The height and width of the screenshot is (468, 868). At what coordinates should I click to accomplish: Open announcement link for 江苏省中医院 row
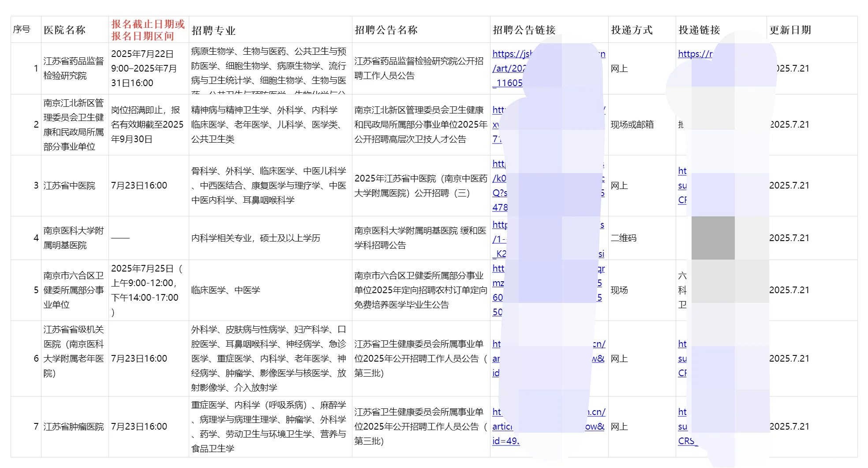(549, 185)
